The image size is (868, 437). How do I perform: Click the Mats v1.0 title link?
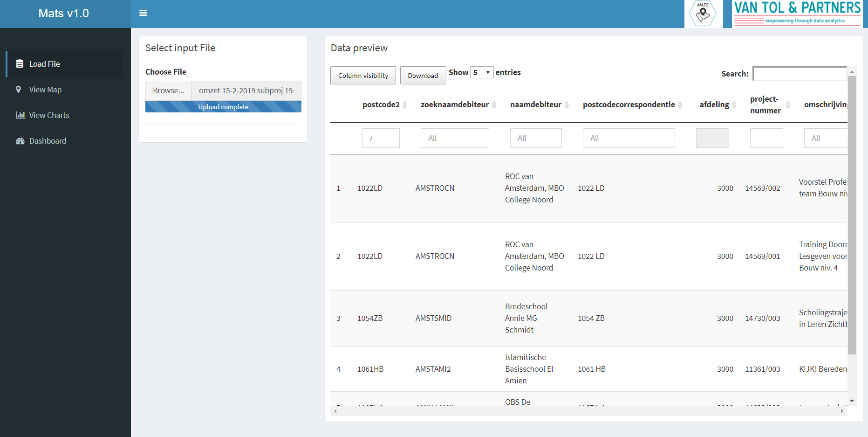[x=64, y=14]
